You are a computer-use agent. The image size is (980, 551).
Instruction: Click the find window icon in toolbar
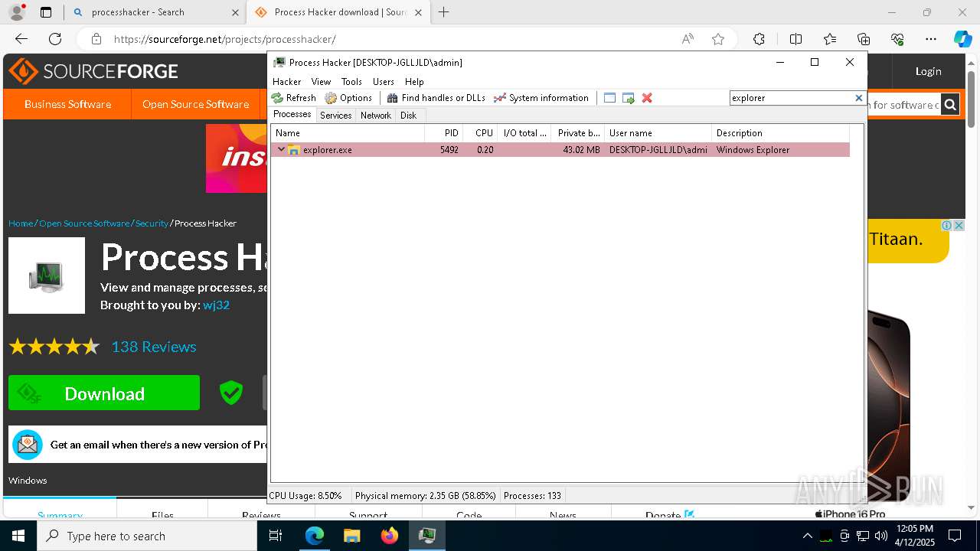[x=609, y=98]
